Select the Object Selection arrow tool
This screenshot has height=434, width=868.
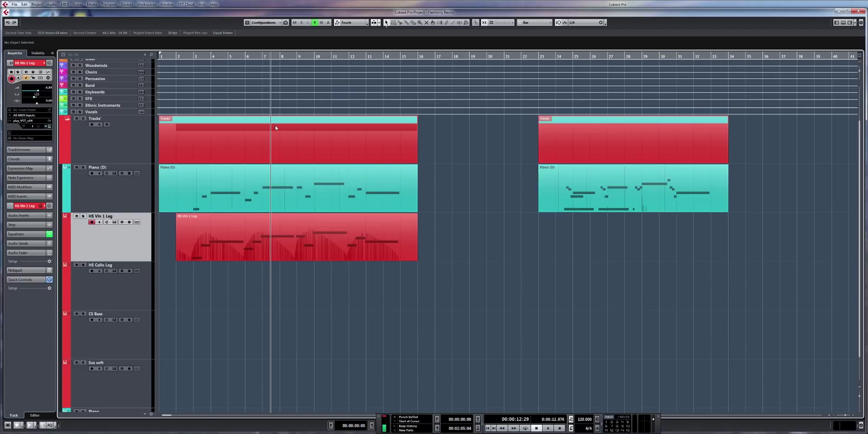(386, 23)
